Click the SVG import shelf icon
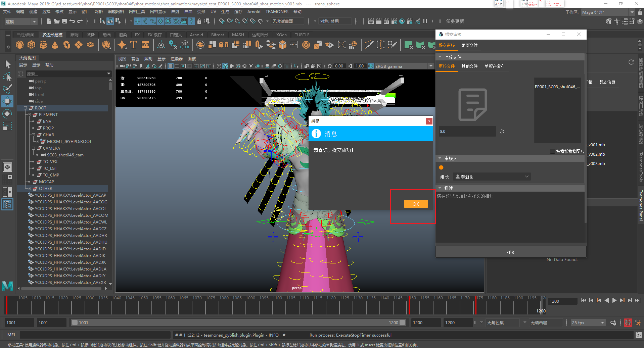The width and height of the screenshot is (644, 348). [145, 45]
